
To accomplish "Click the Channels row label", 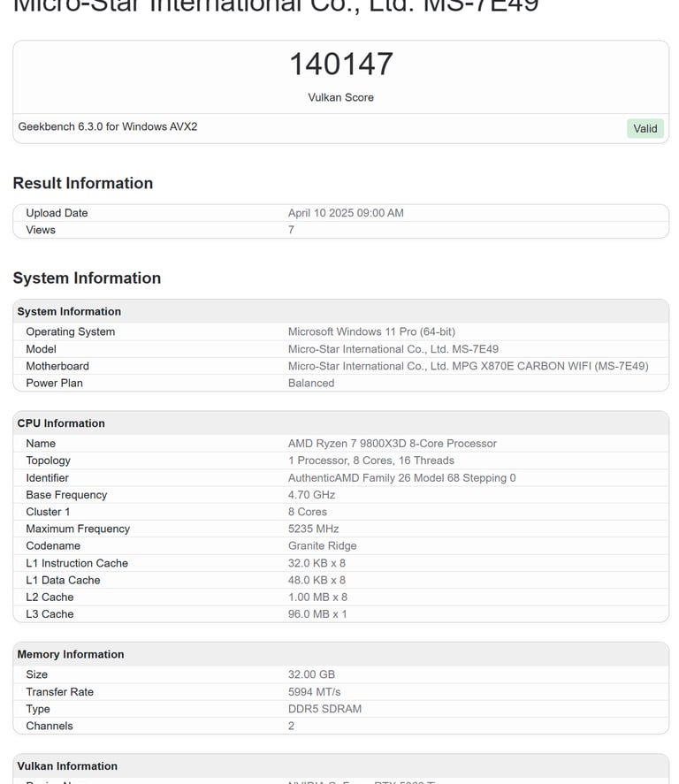I will coord(49,726).
